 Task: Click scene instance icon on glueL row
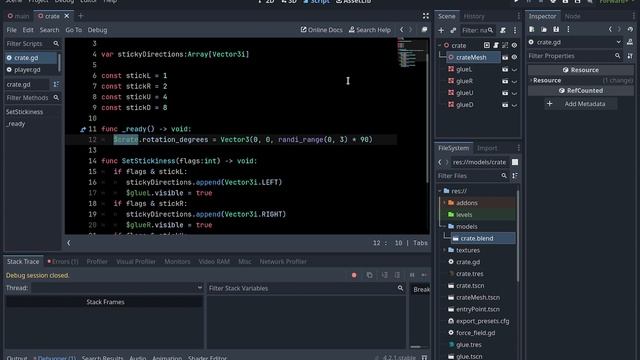click(505, 69)
